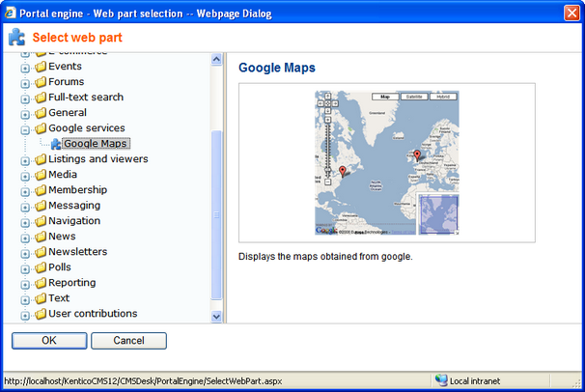Click the Media folder icon
The image size is (585, 392).
point(41,175)
